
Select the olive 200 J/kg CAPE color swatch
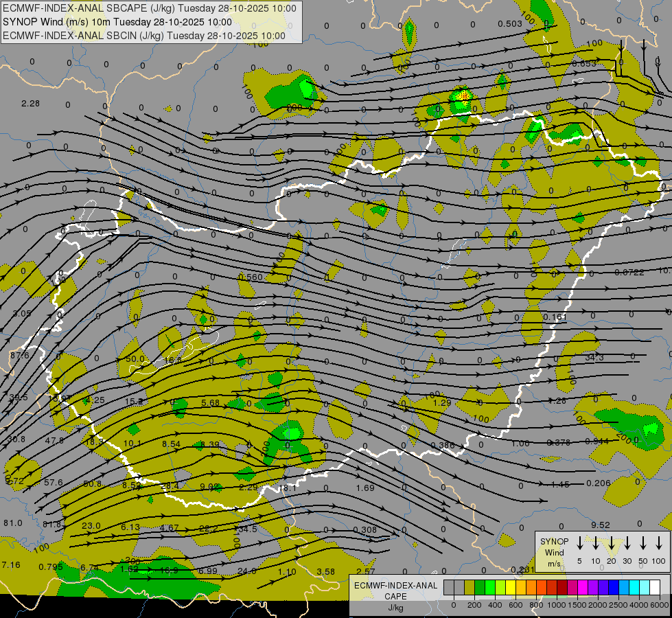coord(470,587)
